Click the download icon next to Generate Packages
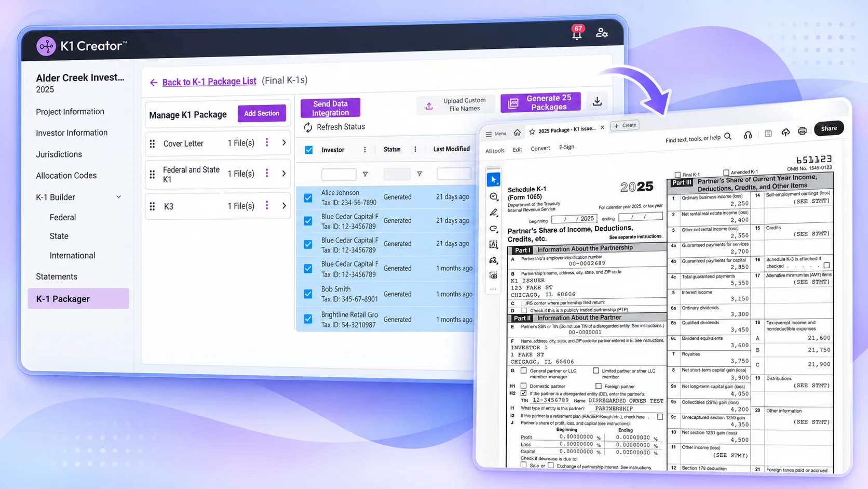 coord(597,101)
